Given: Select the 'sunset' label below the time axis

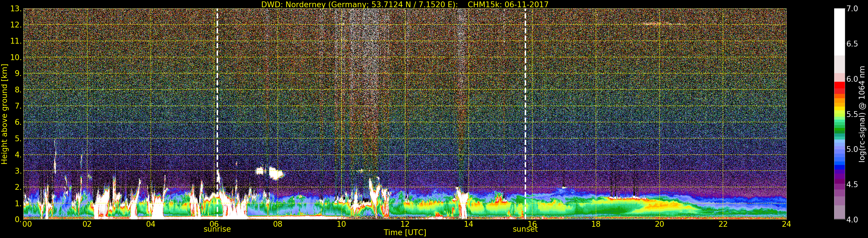Looking at the screenshot, I should pos(525,229).
